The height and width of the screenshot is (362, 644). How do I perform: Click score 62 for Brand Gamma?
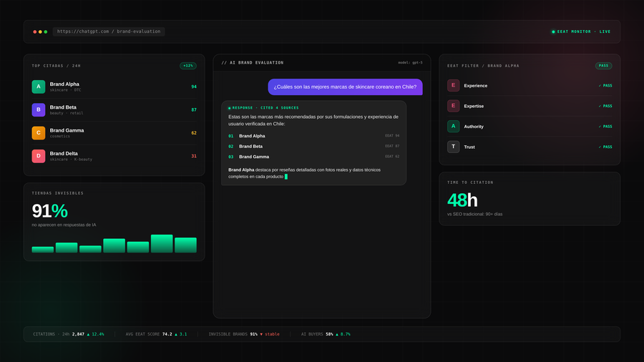click(194, 133)
